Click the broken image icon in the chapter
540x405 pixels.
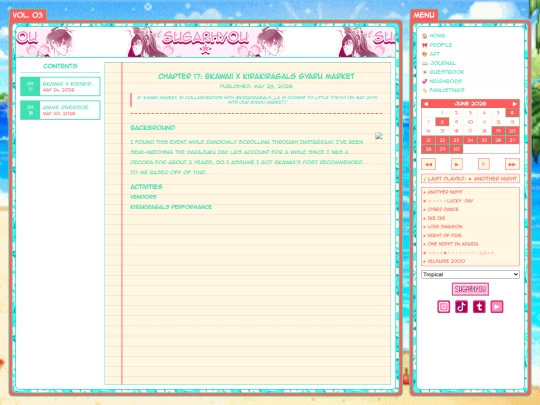(379, 136)
